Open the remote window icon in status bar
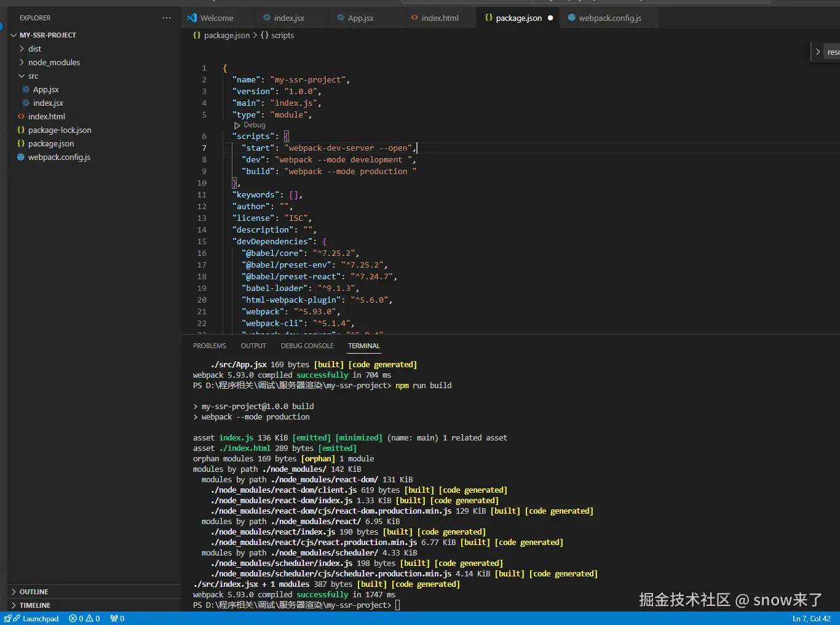This screenshot has width=840, height=625. tap(7, 618)
